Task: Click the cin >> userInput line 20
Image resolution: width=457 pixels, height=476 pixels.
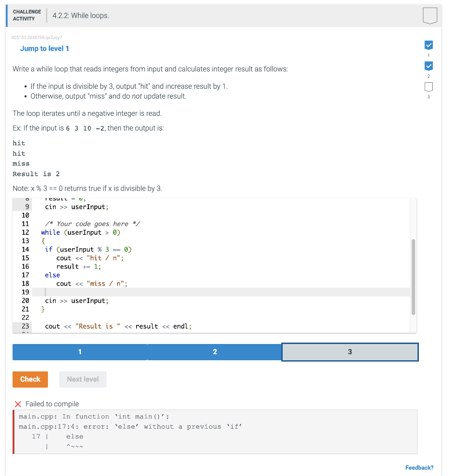Action: 77,301
